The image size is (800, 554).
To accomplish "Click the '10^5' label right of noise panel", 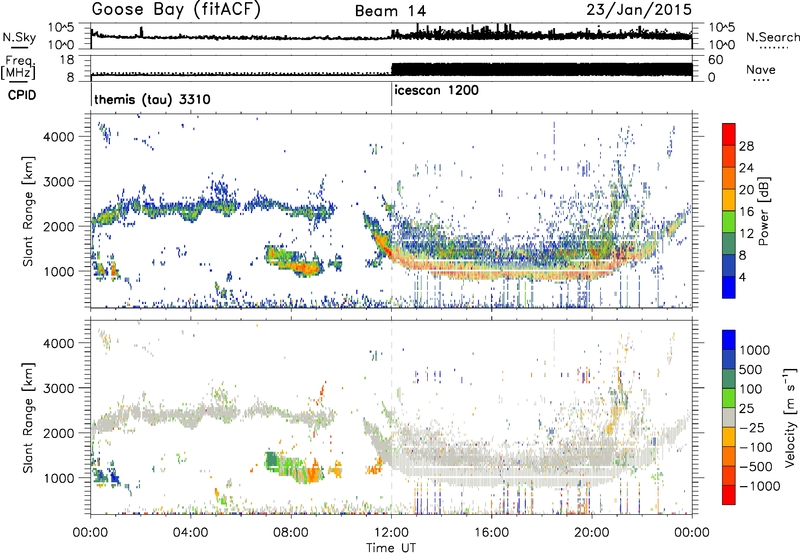I will click(722, 27).
